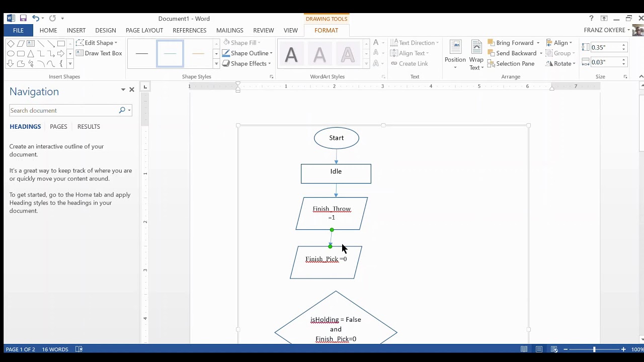The width and height of the screenshot is (644, 362).
Task: Select the down block arrow shape
Action: click(11, 63)
